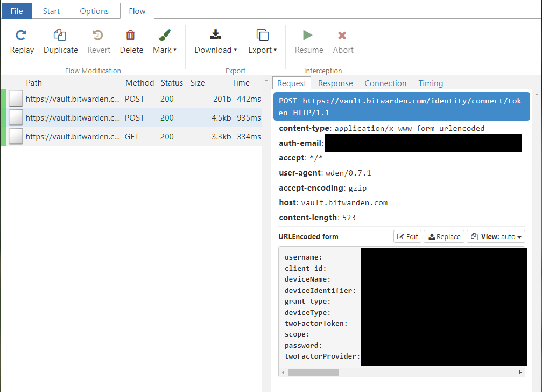Click the Revert flow icon
Viewport: 542px width, 392px height.
(98, 35)
